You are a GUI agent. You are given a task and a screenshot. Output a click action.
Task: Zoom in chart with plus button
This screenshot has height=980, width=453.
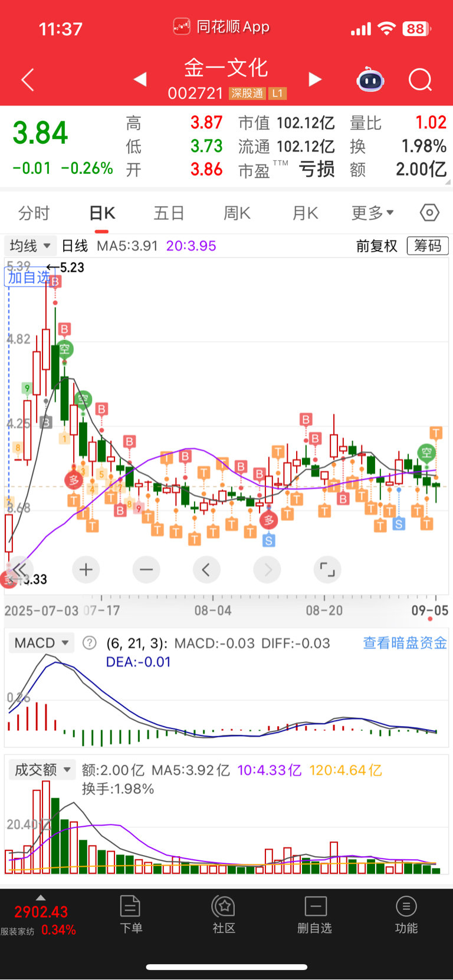pyautogui.click(x=86, y=569)
